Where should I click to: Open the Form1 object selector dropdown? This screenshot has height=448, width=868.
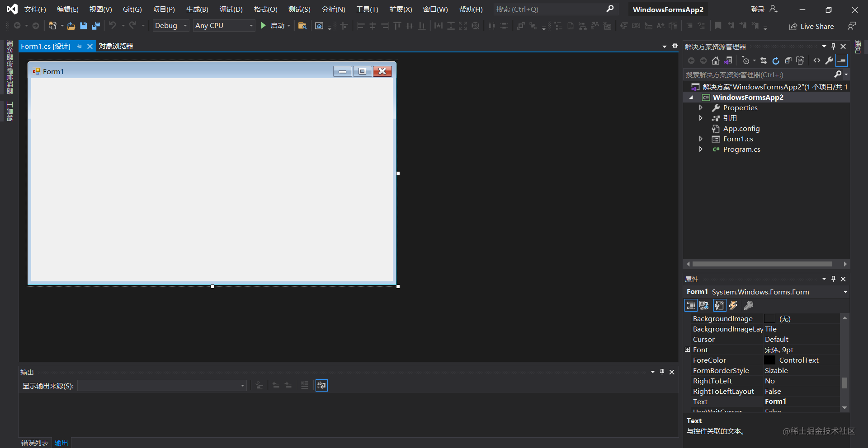[x=845, y=292]
